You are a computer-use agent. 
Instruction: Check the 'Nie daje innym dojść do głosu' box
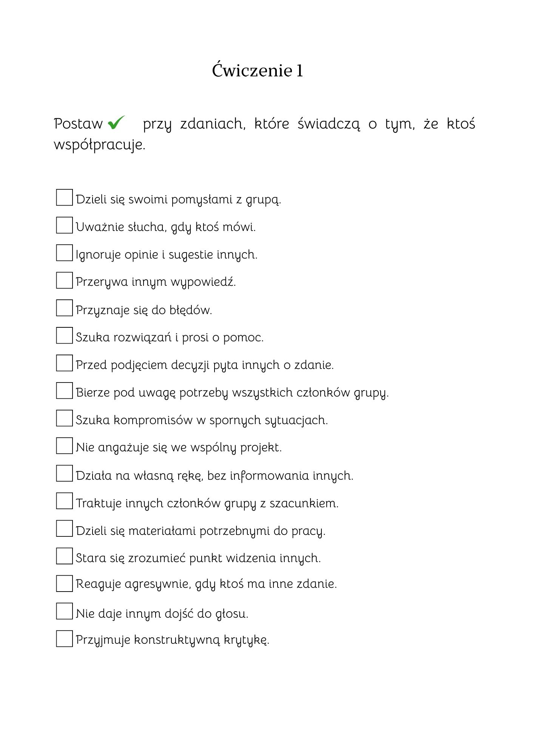click(64, 611)
